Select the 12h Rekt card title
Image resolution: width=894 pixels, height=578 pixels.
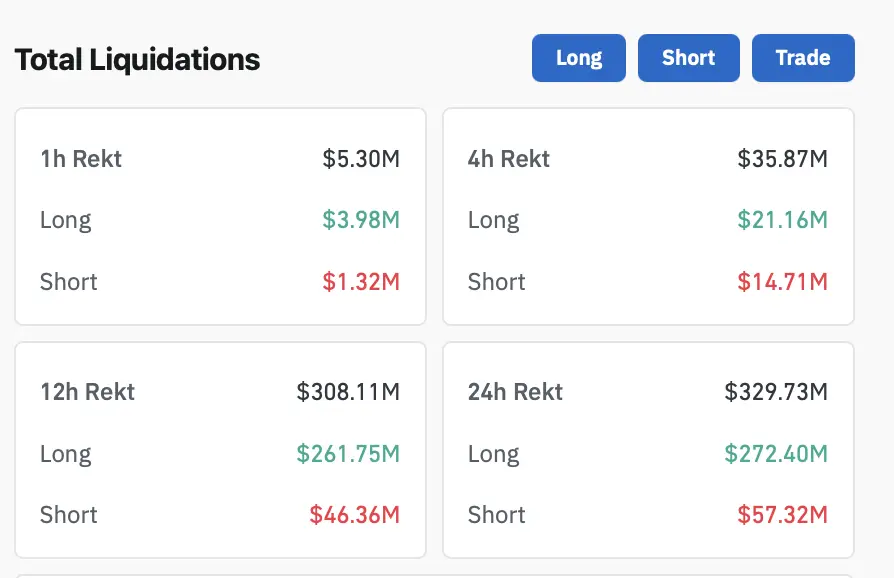(x=87, y=392)
